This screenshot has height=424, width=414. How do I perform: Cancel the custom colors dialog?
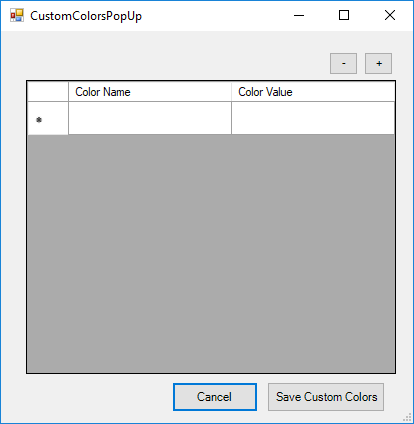coord(215,397)
